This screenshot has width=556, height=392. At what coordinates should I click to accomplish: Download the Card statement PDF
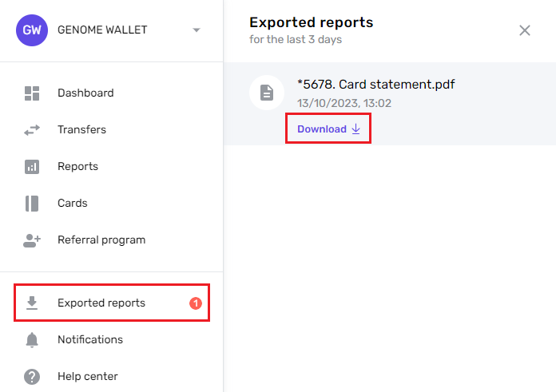328,129
